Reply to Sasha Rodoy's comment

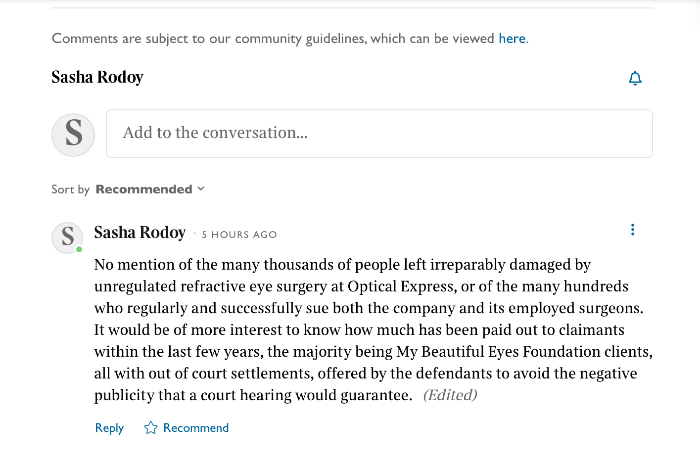click(x=109, y=428)
